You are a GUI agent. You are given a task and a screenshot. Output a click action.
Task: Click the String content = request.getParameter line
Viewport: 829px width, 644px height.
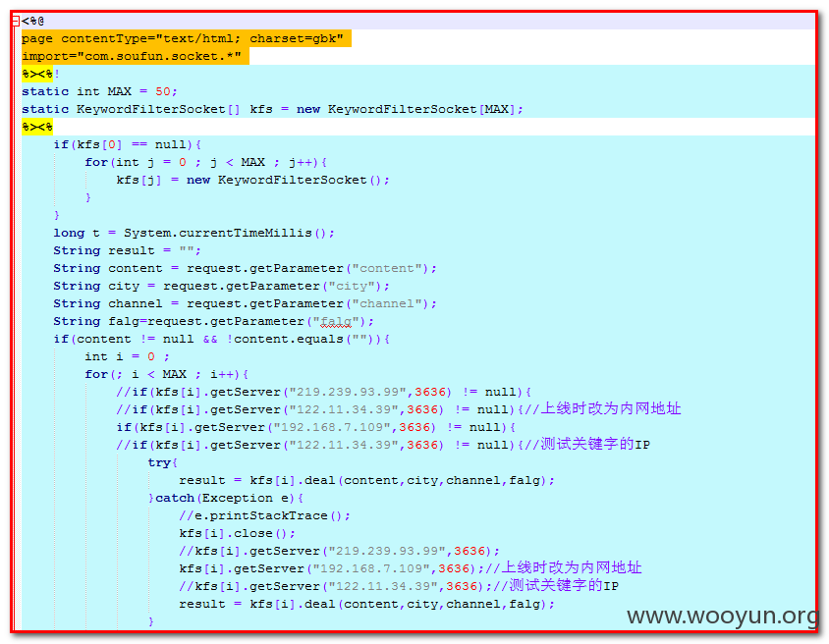click(x=246, y=268)
